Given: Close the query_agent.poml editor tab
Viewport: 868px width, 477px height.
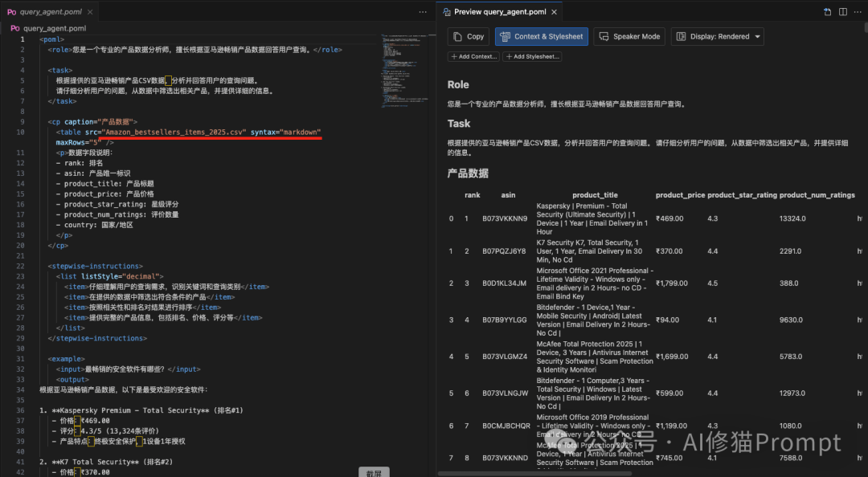Looking at the screenshot, I should click(90, 11).
